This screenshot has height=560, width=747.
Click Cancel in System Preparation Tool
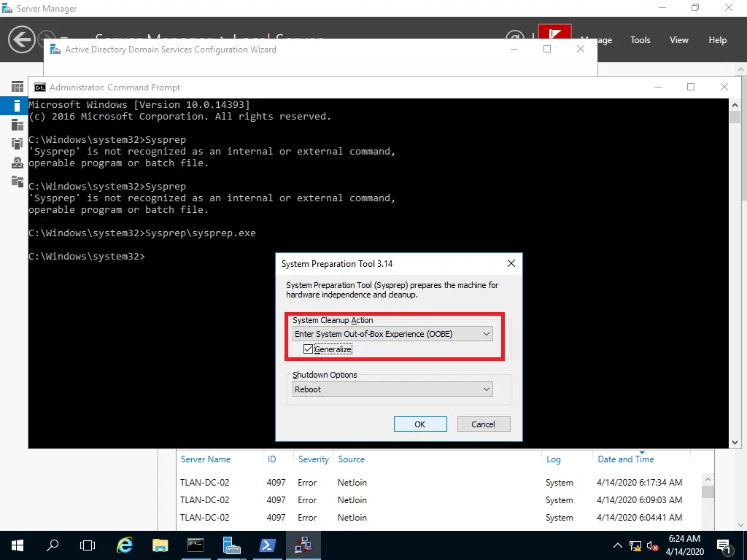[484, 424]
